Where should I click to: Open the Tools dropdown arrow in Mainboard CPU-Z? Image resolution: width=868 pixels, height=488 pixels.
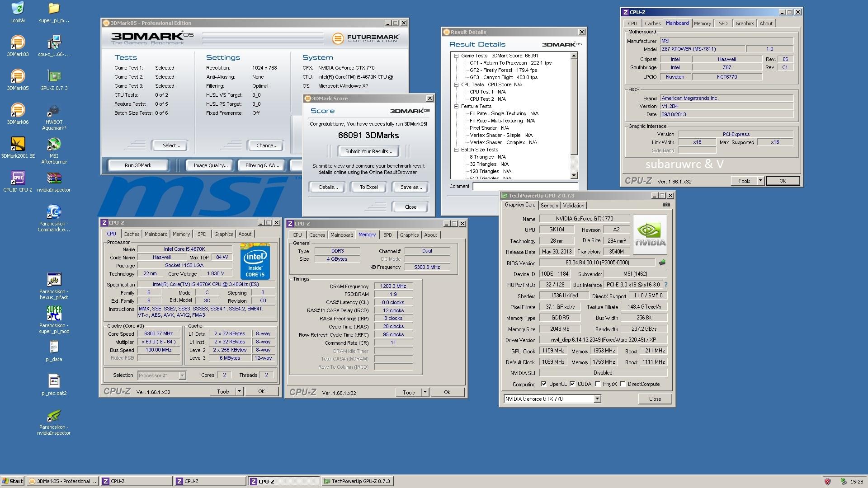pos(760,181)
